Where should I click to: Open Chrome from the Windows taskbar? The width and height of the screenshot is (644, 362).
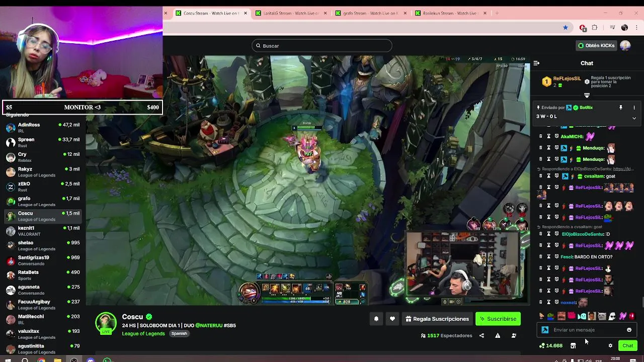point(41,360)
